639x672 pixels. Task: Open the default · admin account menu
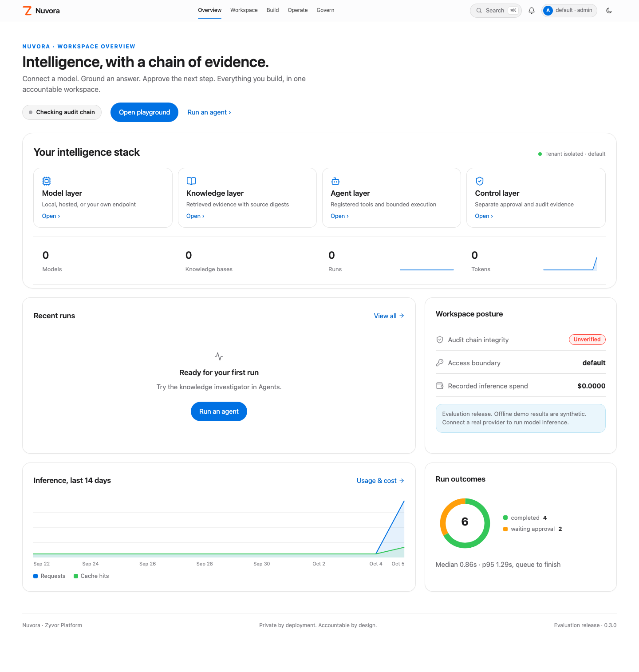[x=569, y=11]
